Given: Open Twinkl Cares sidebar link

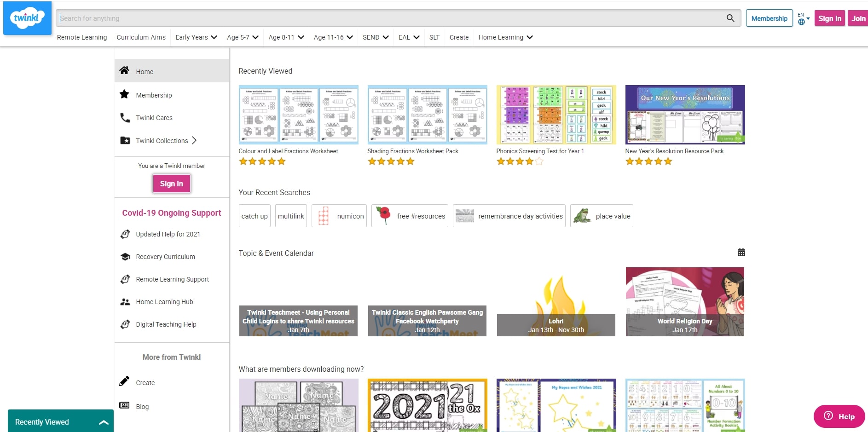Looking at the screenshot, I should point(154,118).
